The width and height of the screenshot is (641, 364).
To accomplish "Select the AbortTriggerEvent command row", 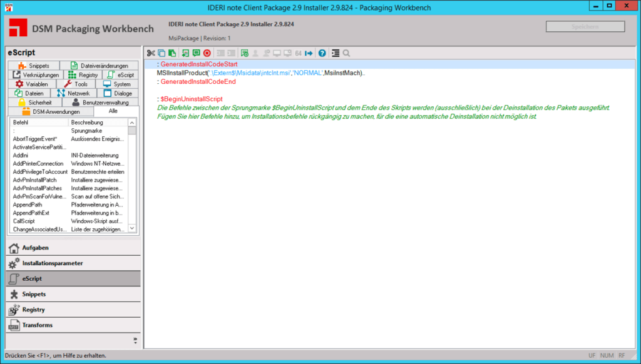I will 69,139.
